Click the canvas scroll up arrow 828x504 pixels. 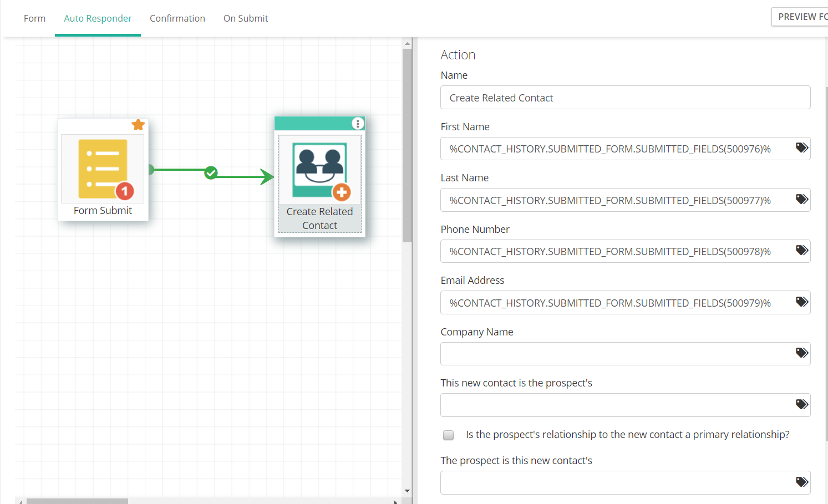(x=407, y=43)
